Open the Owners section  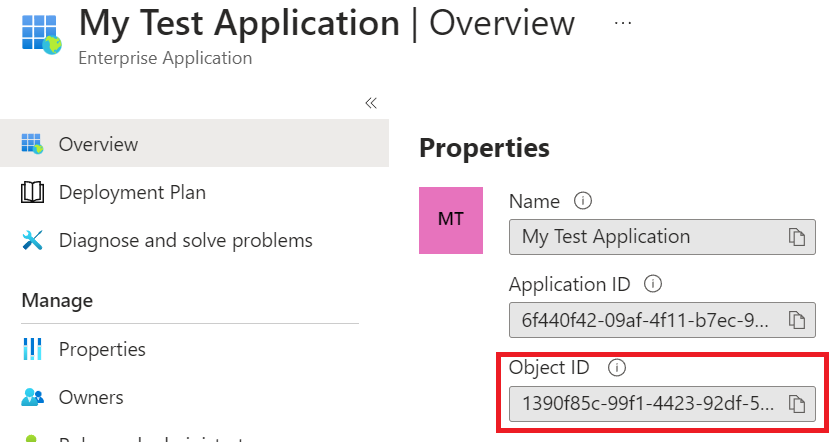[91, 397]
